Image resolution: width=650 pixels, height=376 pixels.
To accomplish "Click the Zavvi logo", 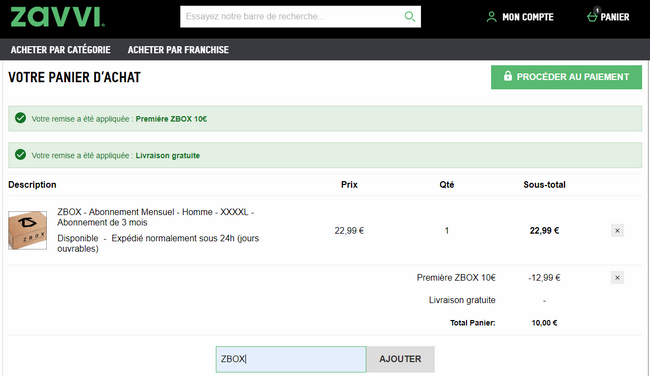I will coord(57,17).
